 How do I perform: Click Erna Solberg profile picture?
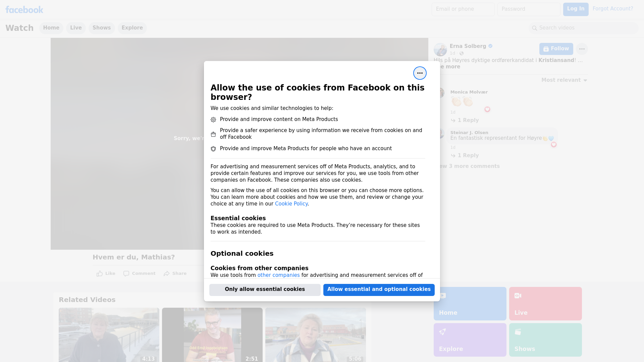click(x=440, y=49)
